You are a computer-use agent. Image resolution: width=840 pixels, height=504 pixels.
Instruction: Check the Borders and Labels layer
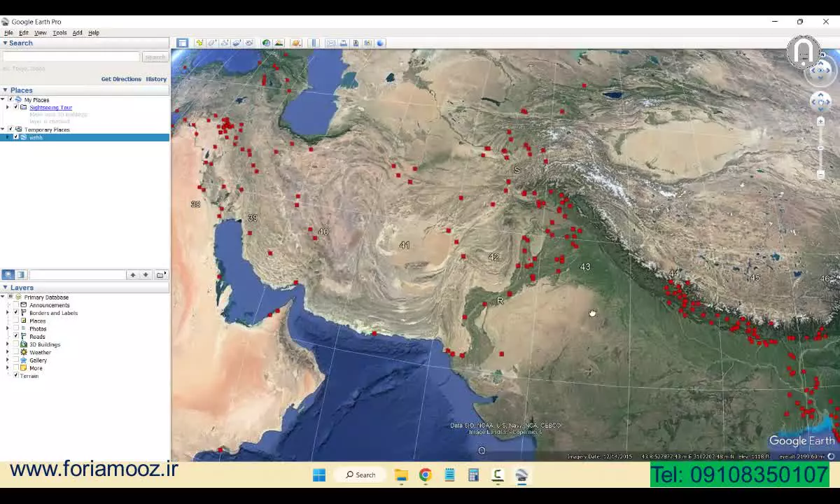click(15, 313)
